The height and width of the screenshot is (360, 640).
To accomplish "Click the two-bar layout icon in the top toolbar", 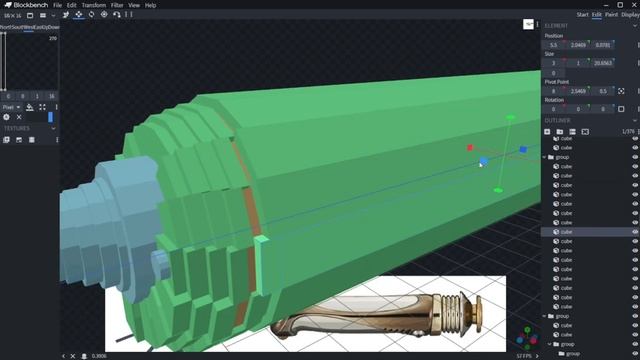I will [43, 16].
